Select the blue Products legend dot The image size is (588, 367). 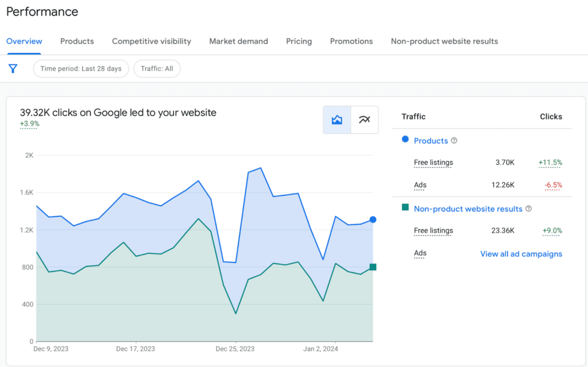(x=405, y=141)
